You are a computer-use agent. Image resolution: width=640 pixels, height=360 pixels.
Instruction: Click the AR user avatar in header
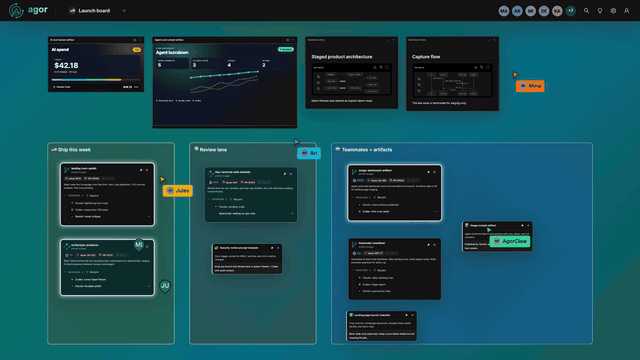coord(517,11)
